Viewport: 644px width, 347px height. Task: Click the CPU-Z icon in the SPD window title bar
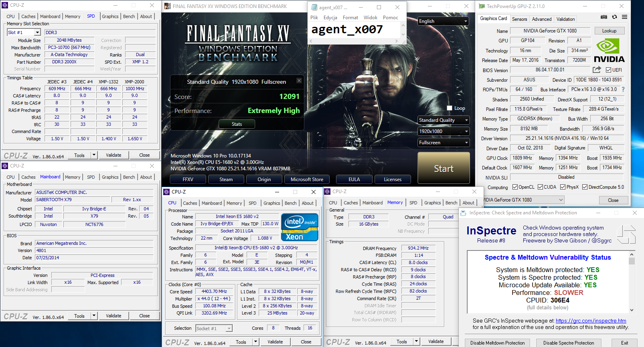(5, 5)
